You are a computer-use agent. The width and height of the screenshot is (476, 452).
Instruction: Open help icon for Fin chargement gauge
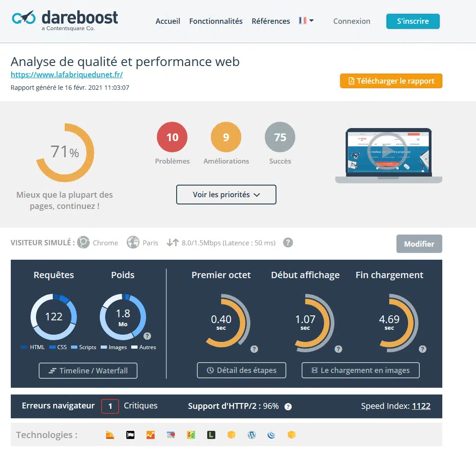[422, 349]
